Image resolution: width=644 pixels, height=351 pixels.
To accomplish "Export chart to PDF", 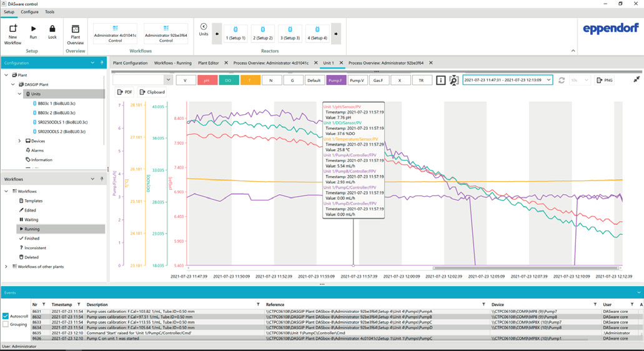I will 124,92.
